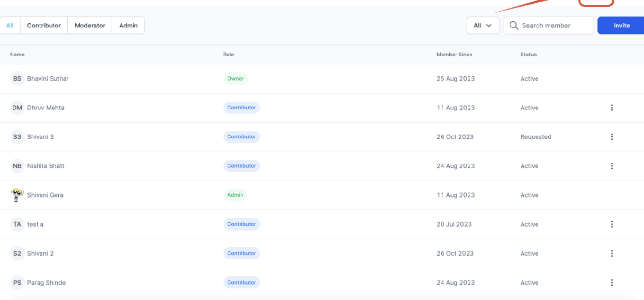Click the date 25 Aug 2023
The width and height of the screenshot is (644, 300).
[456, 79]
